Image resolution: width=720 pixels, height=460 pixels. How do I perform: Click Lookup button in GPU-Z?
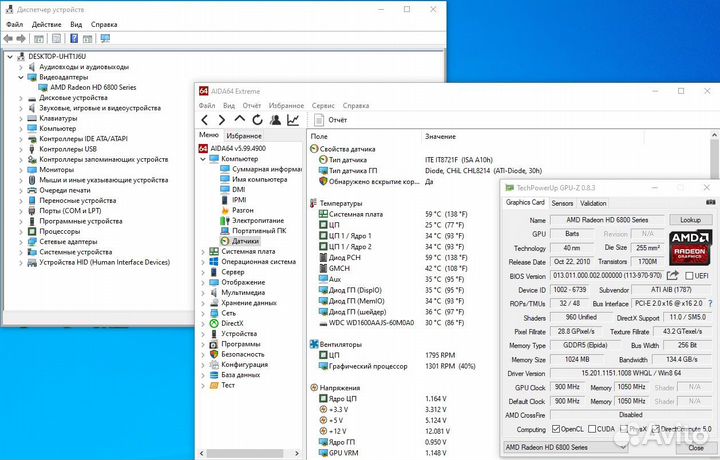690,220
